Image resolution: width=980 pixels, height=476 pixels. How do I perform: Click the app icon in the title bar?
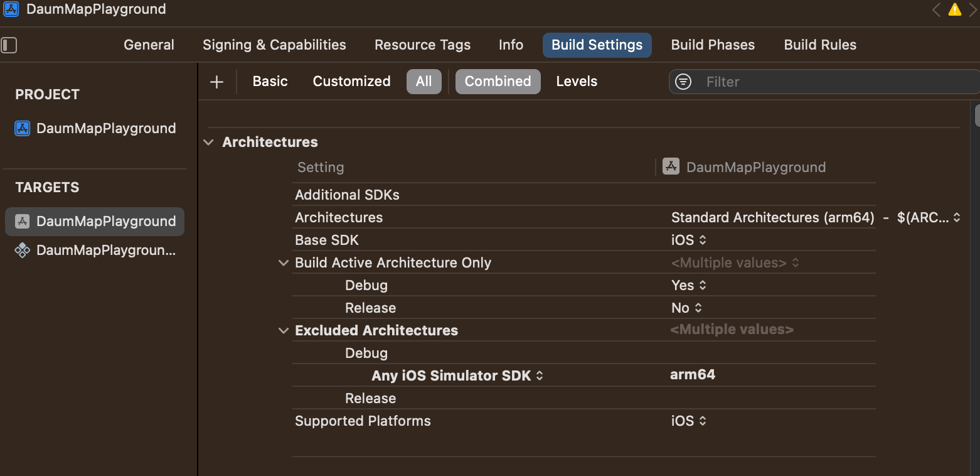pos(11,9)
